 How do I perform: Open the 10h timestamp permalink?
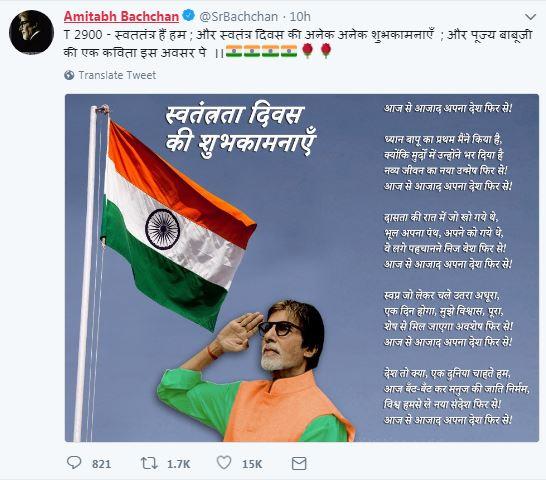[300, 16]
